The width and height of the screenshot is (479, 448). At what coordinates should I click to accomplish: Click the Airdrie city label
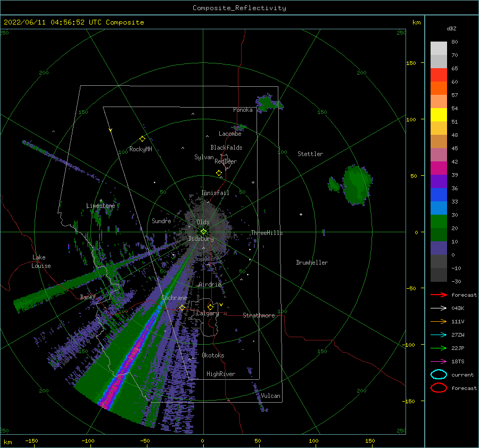tap(210, 284)
